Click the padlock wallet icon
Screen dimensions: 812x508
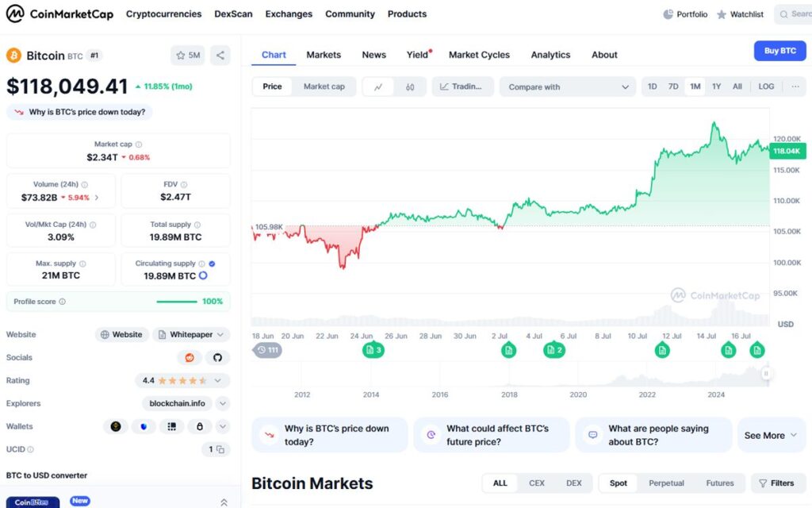click(x=199, y=426)
